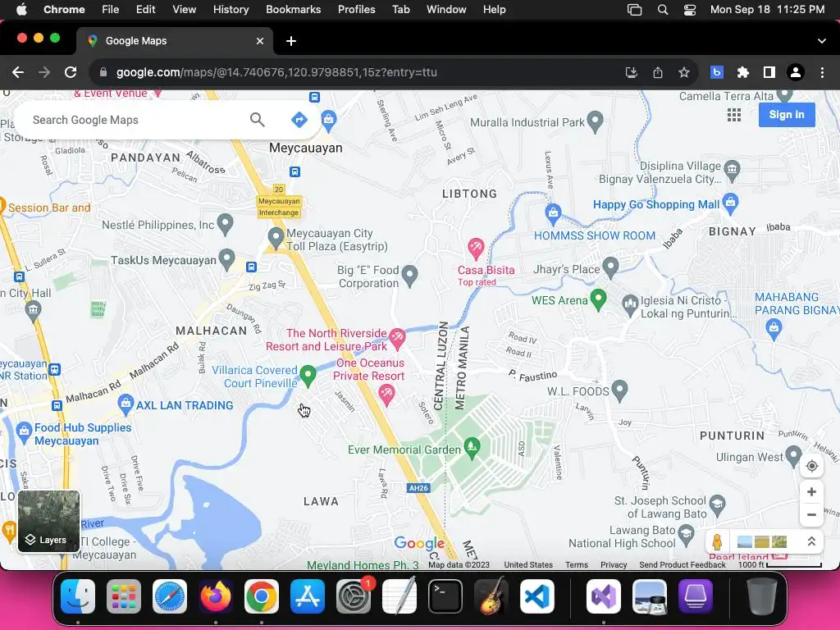The width and height of the screenshot is (840, 630).
Task: Open Chrome Extensions puzzle icon
Action: point(742,72)
